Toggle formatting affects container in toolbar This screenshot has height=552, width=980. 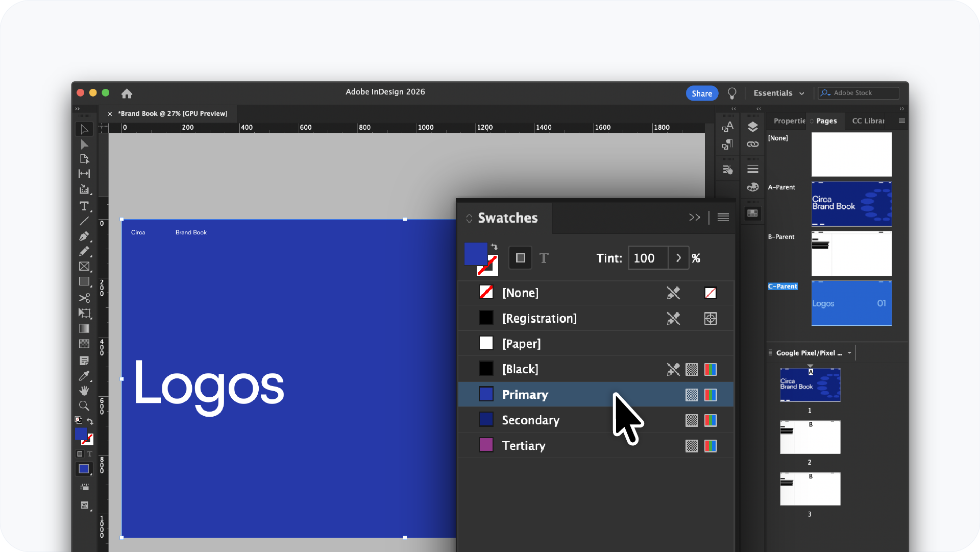(x=80, y=454)
